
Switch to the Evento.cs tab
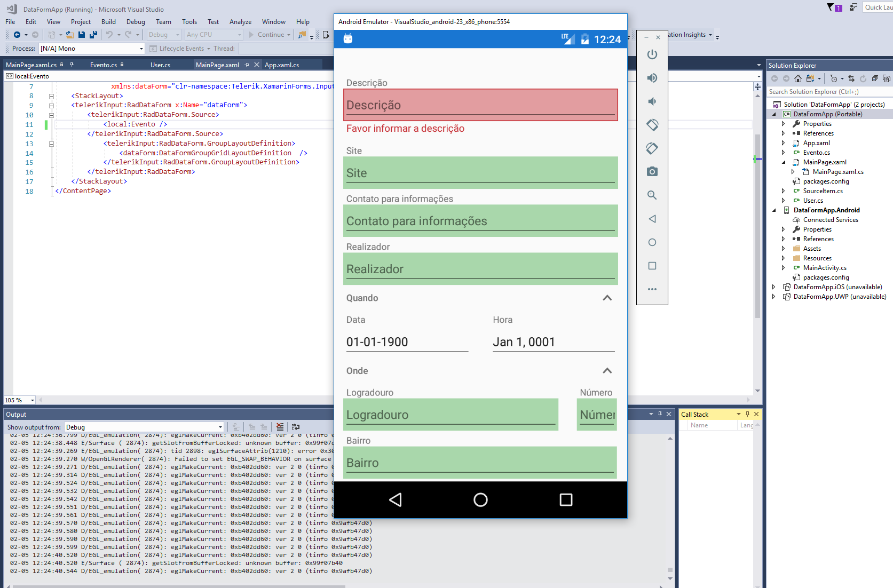click(x=103, y=65)
